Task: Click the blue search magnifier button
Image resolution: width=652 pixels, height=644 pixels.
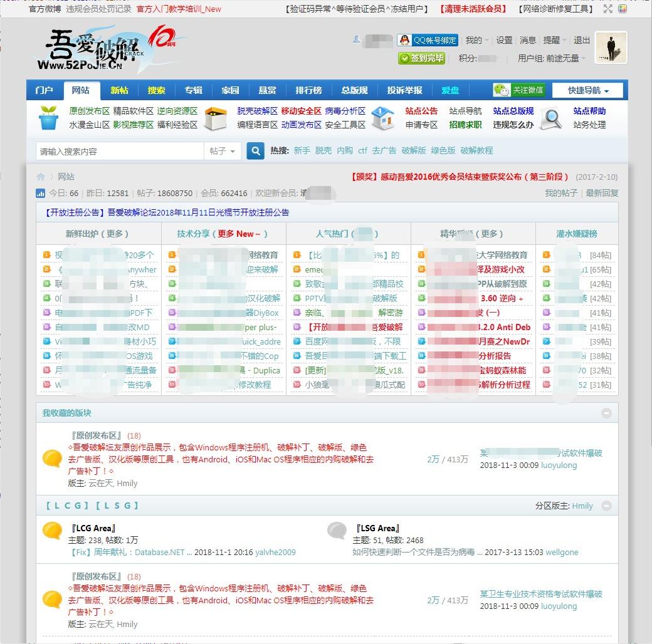Action: 256,151
